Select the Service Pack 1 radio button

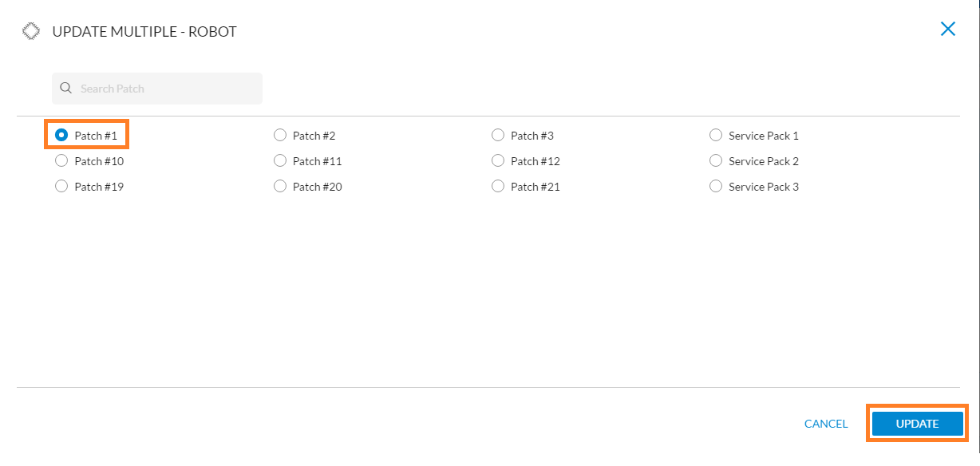(716, 136)
